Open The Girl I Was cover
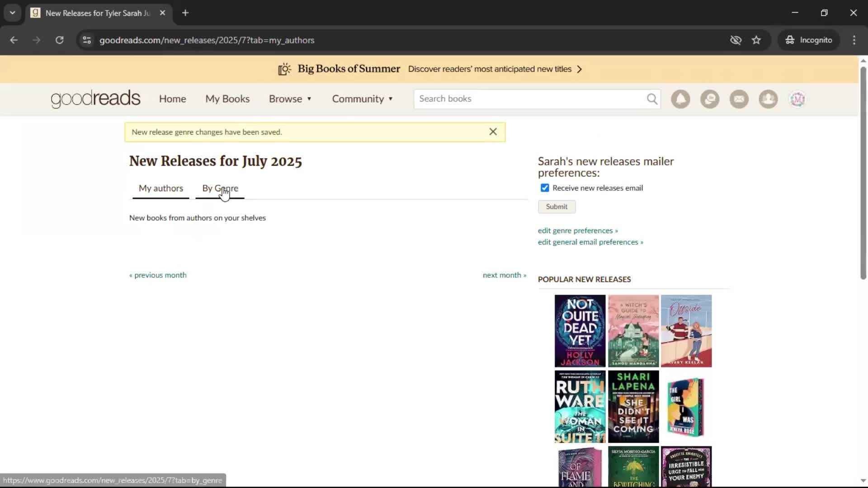 click(686, 407)
